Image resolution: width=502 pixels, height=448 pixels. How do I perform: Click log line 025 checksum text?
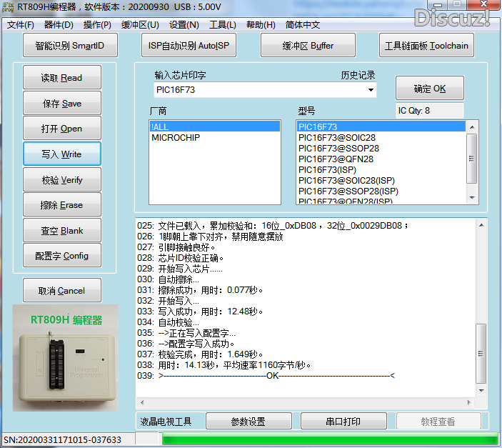click(273, 226)
